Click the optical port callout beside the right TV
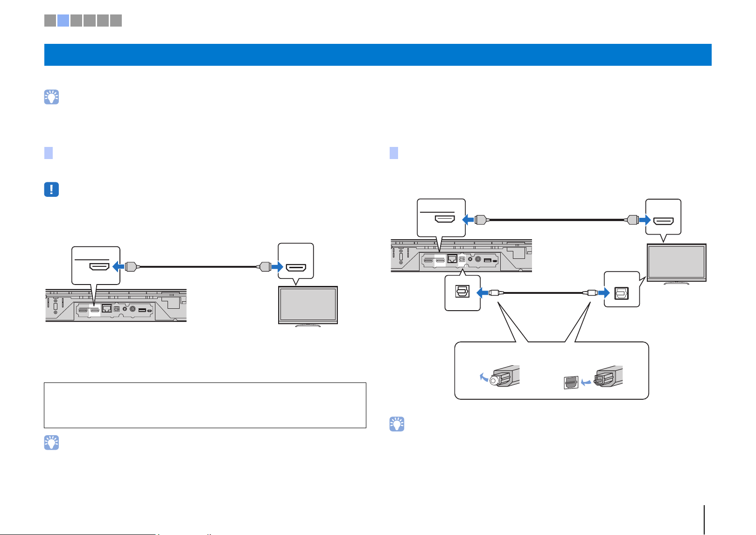The image size is (756, 535). 622,289
